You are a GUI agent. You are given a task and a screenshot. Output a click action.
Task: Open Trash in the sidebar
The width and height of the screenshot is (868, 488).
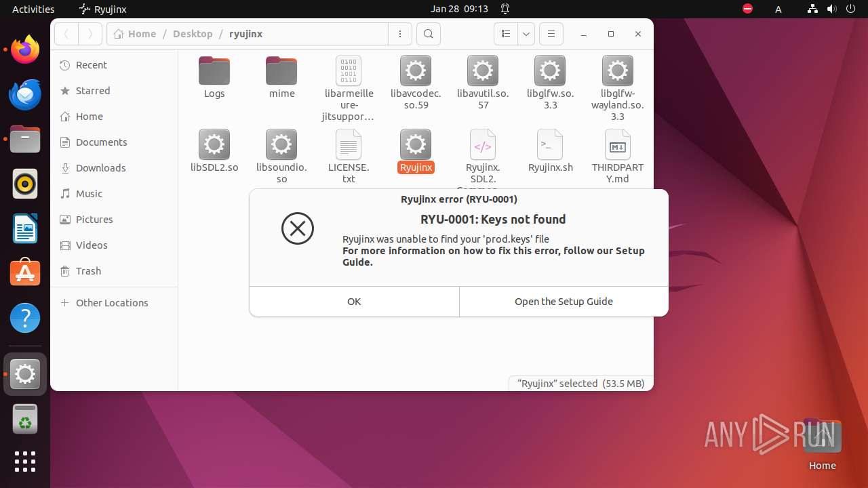click(114, 271)
